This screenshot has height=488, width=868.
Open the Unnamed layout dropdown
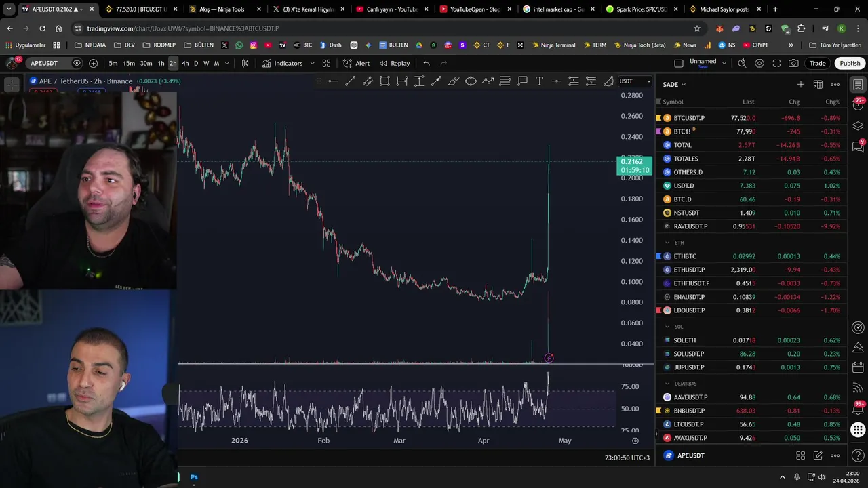[x=724, y=63]
